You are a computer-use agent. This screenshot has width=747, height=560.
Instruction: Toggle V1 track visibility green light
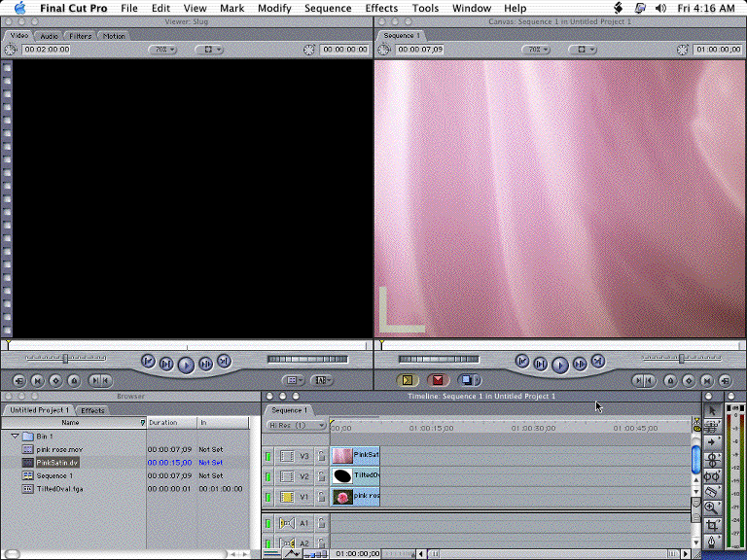coord(268,497)
